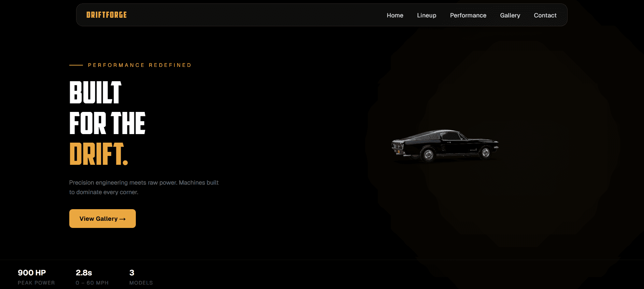Click the 2.8s acceleration stat
644x289 pixels.
click(x=84, y=273)
